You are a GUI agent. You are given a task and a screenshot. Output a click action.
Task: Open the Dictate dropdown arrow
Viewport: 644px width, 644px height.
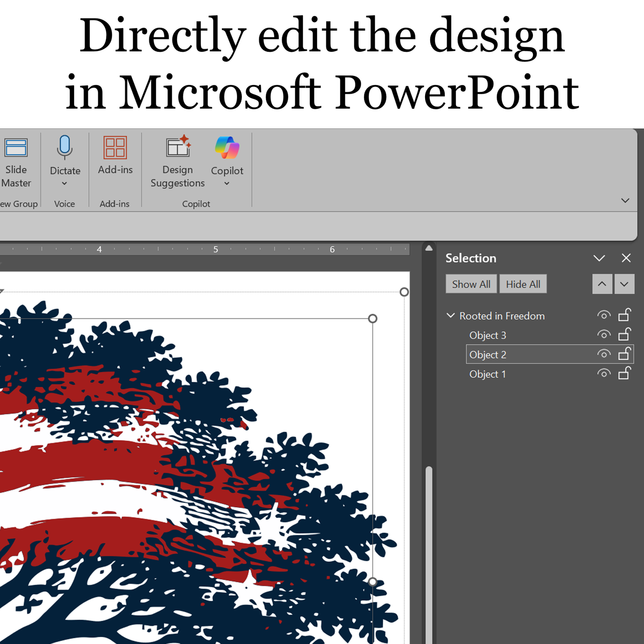coord(64,183)
